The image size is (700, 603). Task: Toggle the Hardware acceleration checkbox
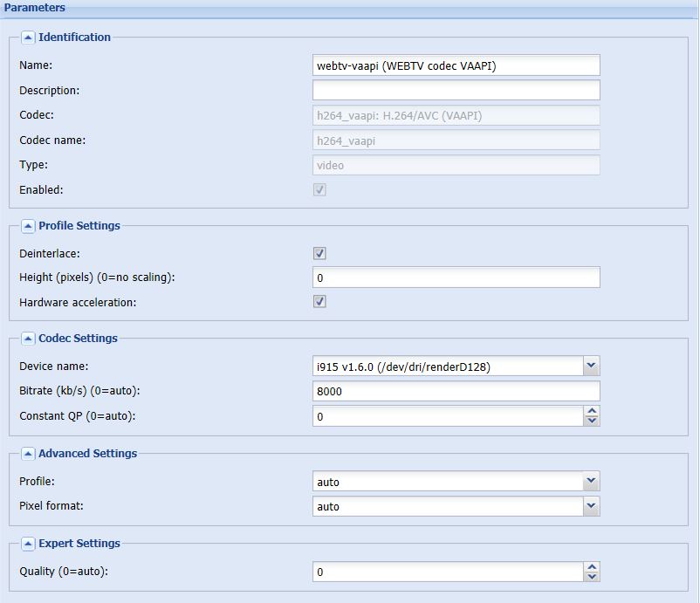319,302
